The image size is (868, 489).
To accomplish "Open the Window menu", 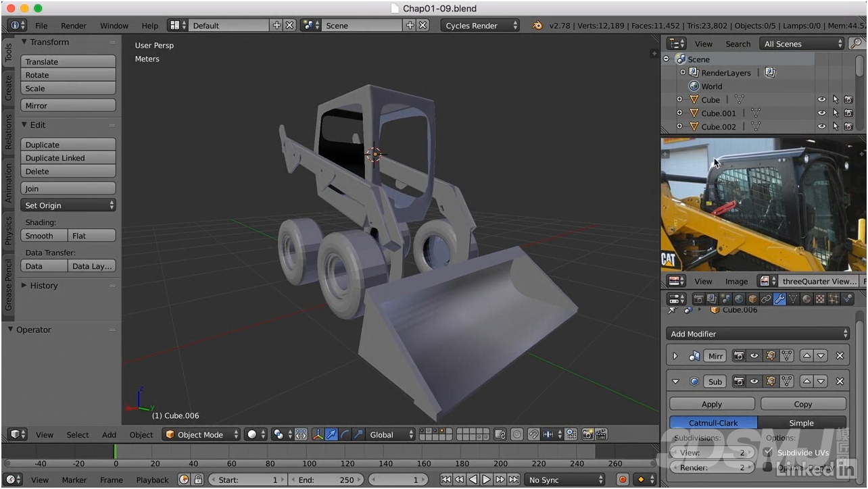I will pos(114,26).
